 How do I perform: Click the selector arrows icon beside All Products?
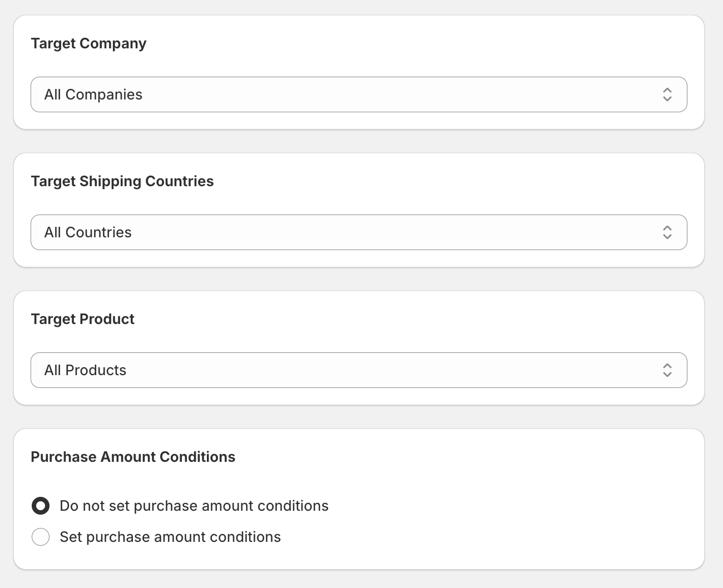click(667, 370)
